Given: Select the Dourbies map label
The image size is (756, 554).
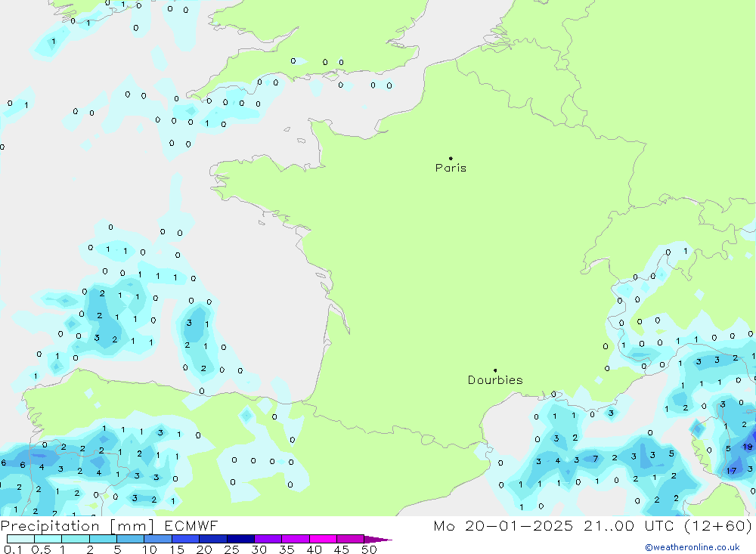Looking at the screenshot, I should pyautogui.click(x=495, y=380).
